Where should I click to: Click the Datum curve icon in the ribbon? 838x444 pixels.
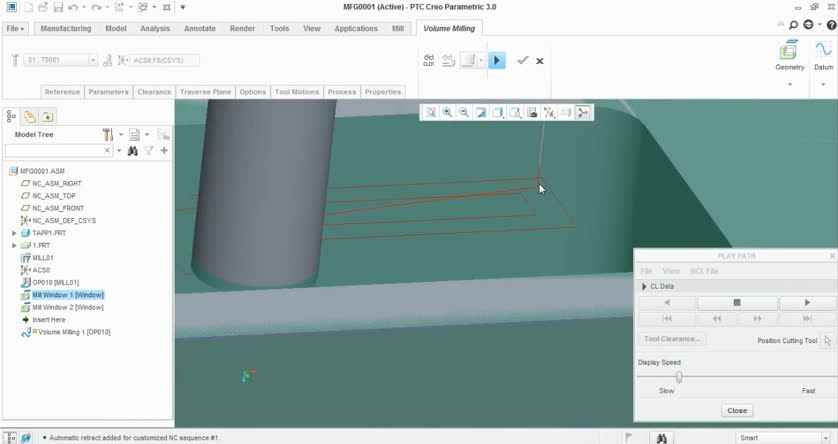pos(824,50)
